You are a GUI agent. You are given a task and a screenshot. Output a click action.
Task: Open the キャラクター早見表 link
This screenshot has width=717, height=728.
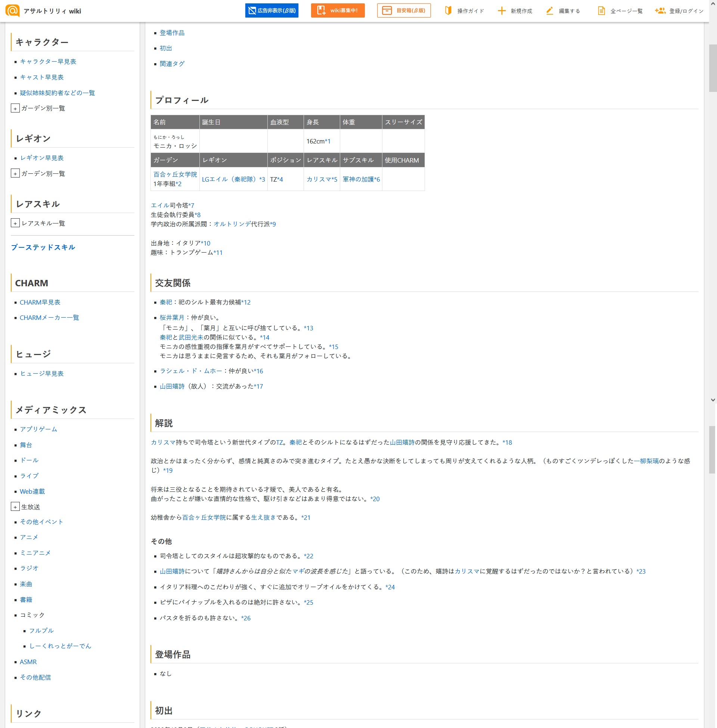[48, 61]
